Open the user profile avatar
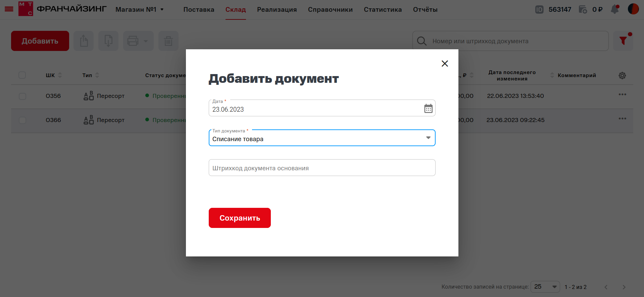 (633, 9)
